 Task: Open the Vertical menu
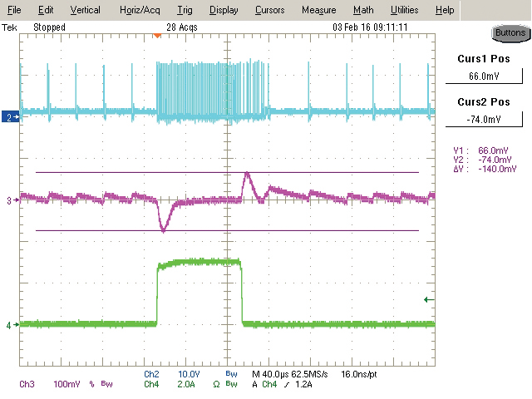pos(85,10)
